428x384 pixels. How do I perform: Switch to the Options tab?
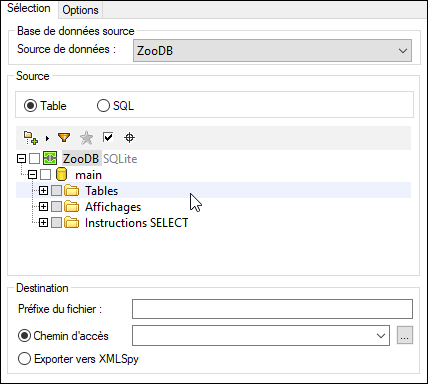(x=80, y=10)
